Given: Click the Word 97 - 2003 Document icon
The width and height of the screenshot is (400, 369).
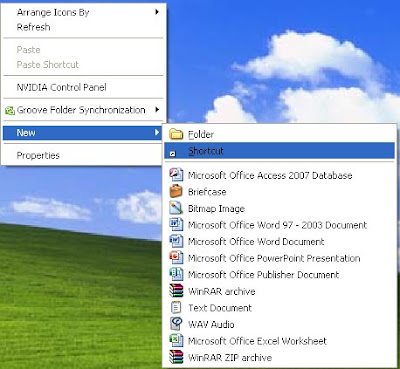Looking at the screenshot, I should (176, 225).
